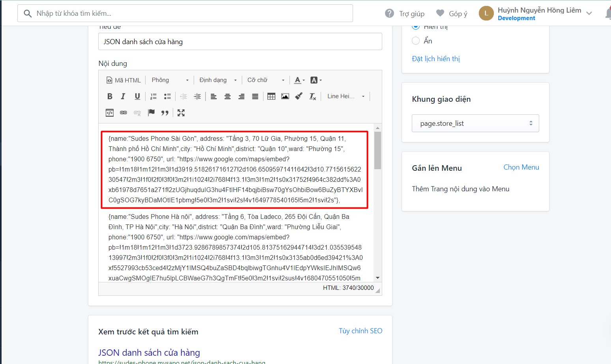The image size is (611, 364).
Task: Insert a hyperlink
Action: (123, 113)
